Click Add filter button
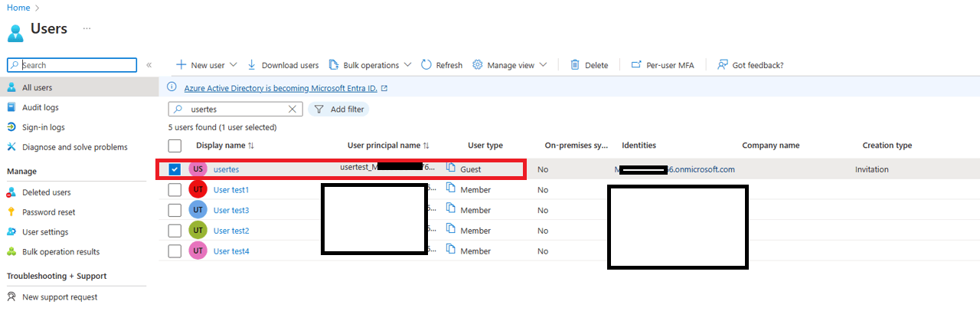The height and width of the screenshot is (311, 980). (x=338, y=110)
